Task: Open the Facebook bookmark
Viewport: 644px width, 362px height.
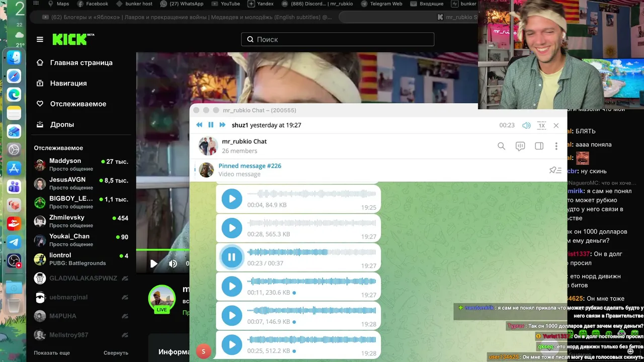Action: point(93,4)
